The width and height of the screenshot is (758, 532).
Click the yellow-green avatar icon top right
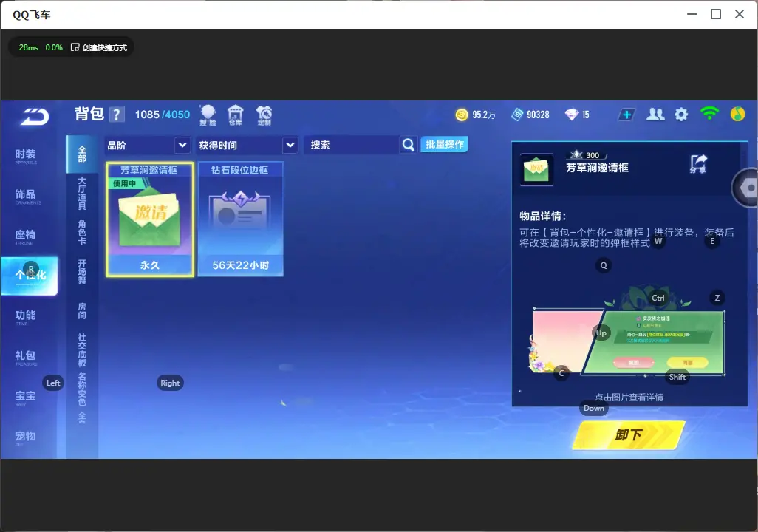(737, 114)
